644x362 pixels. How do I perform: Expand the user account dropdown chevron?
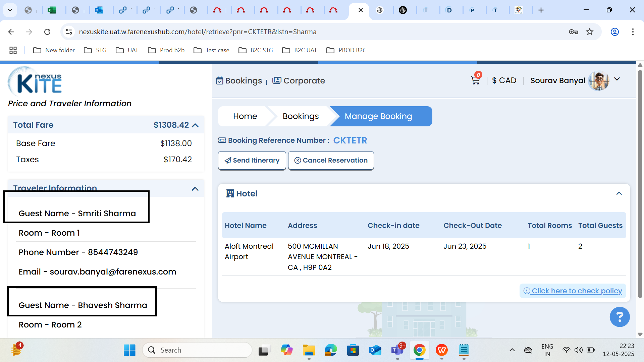point(617,79)
